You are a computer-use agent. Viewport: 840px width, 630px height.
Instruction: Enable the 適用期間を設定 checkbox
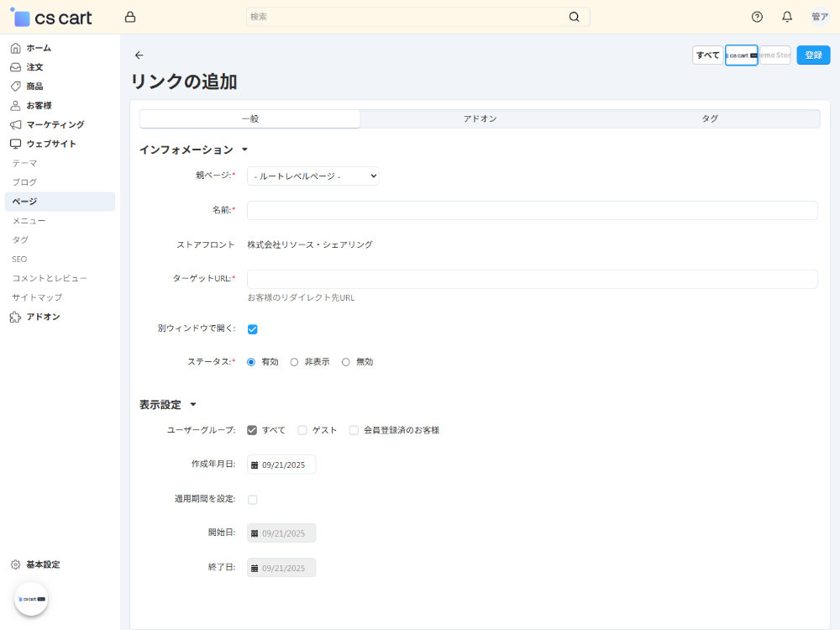253,499
